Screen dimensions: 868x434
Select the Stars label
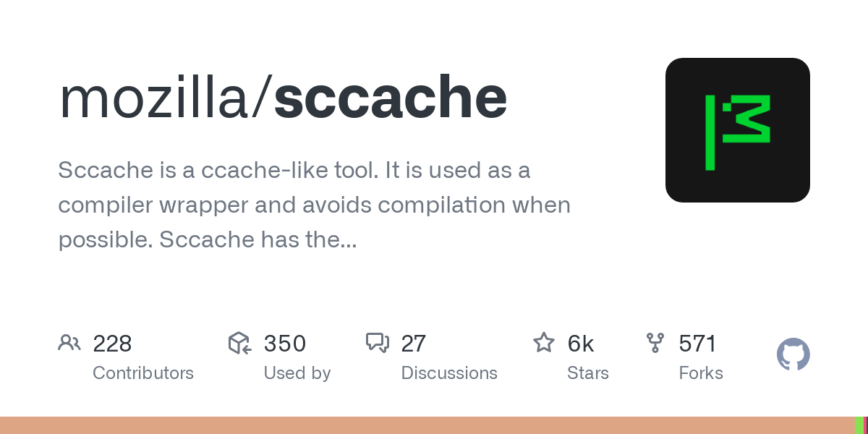588,373
